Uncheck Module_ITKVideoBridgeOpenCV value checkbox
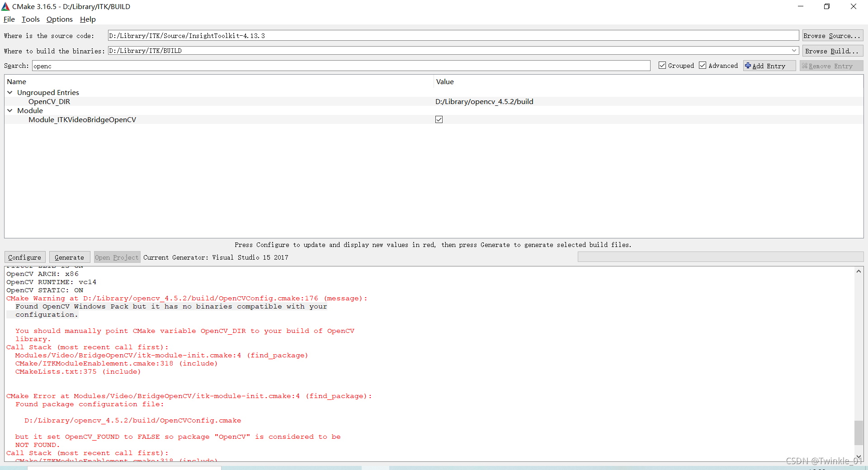The image size is (868, 470). pyautogui.click(x=439, y=119)
